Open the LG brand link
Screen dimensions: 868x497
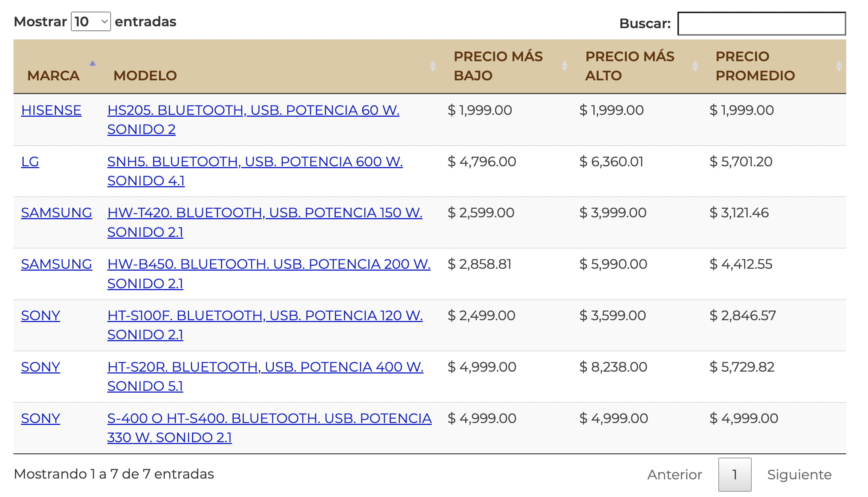pyautogui.click(x=30, y=162)
